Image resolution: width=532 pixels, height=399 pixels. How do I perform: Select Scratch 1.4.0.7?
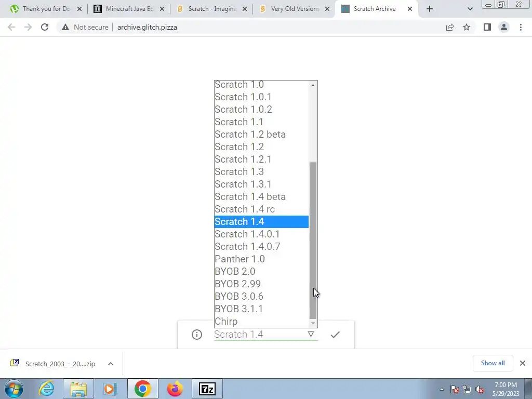click(262, 247)
